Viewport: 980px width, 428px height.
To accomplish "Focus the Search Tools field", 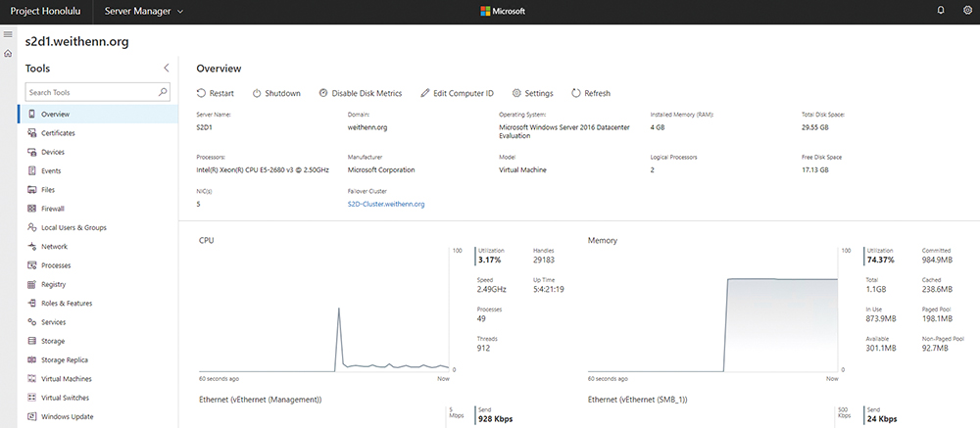I will (x=97, y=92).
